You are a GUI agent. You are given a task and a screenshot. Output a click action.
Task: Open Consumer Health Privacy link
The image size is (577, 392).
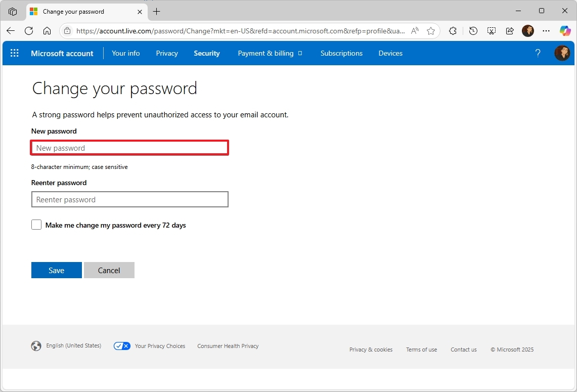(228, 346)
